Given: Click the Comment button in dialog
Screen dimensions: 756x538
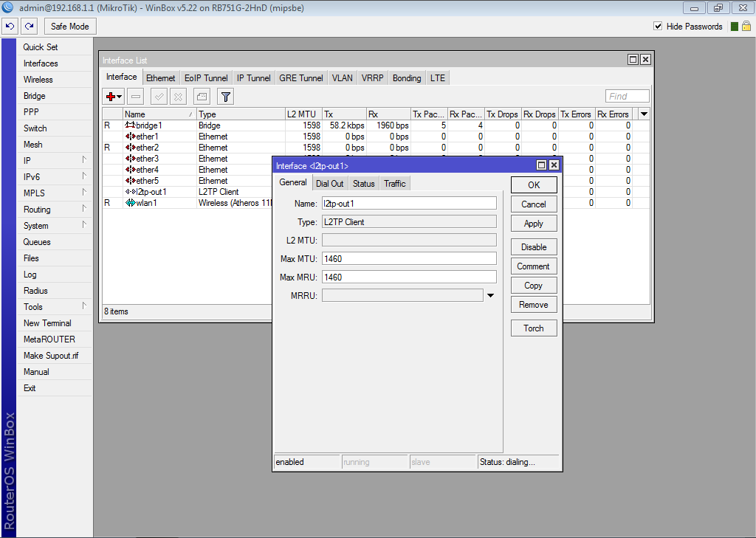Looking at the screenshot, I should pyautogui.click(x=534, y=266).
